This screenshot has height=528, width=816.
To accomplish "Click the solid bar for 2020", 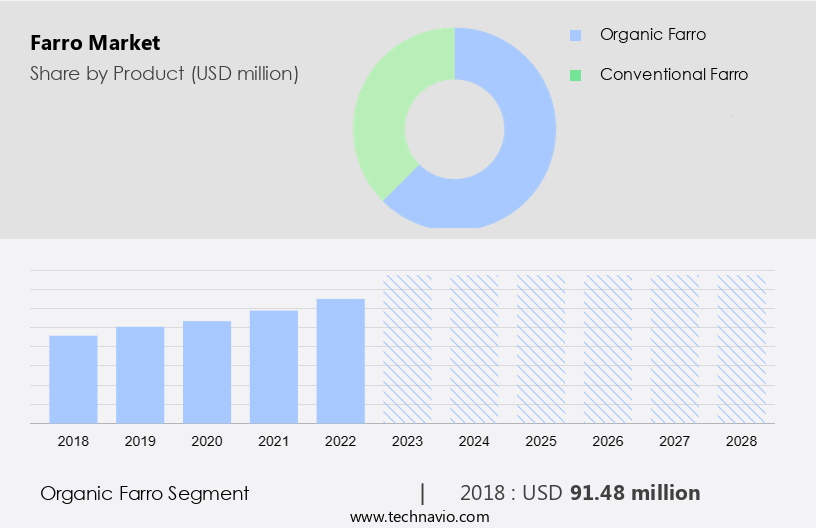I will click(207, 372).
